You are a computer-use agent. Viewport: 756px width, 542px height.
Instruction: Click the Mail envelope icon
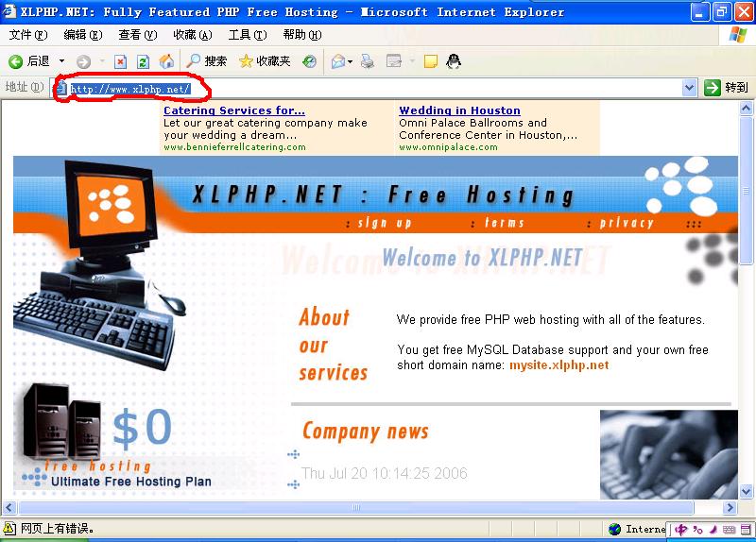tap(338, 61)
